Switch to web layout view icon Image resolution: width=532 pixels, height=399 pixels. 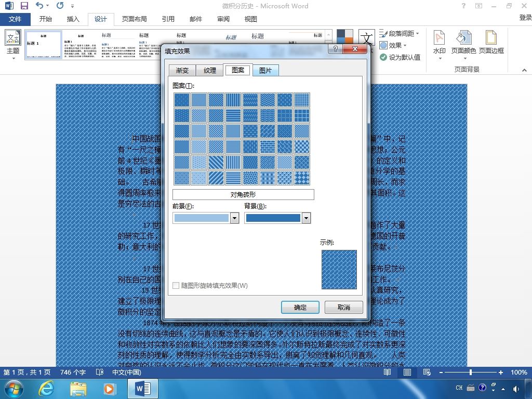(x=427, y=372)
